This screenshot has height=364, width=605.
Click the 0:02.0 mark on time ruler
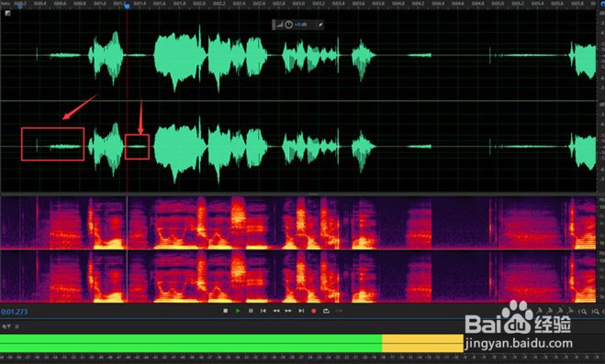199,4
